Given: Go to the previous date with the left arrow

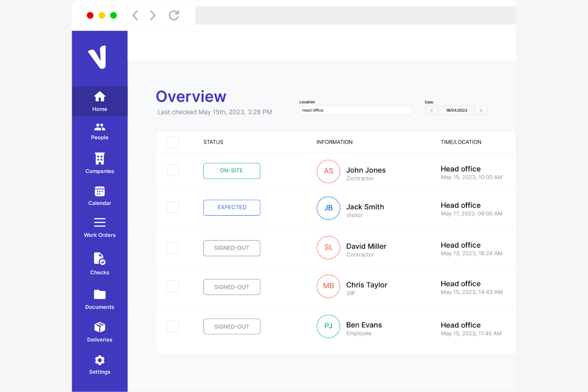Looking at the screenshot, I should coord(431,110).
